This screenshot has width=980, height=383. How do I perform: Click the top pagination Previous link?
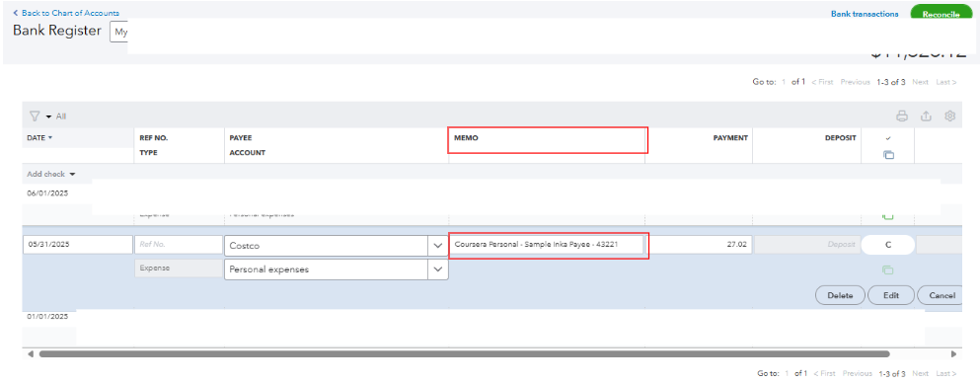pos(855,83)
